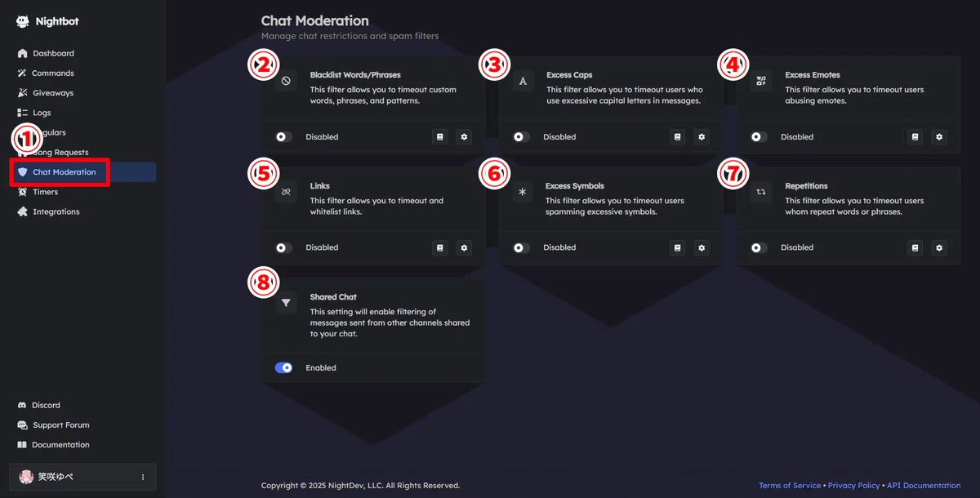The width and height of the screenshot is (980, 498).
Task: Open the Excess Caps documentation book icon
Action: (x=677, y=137)
